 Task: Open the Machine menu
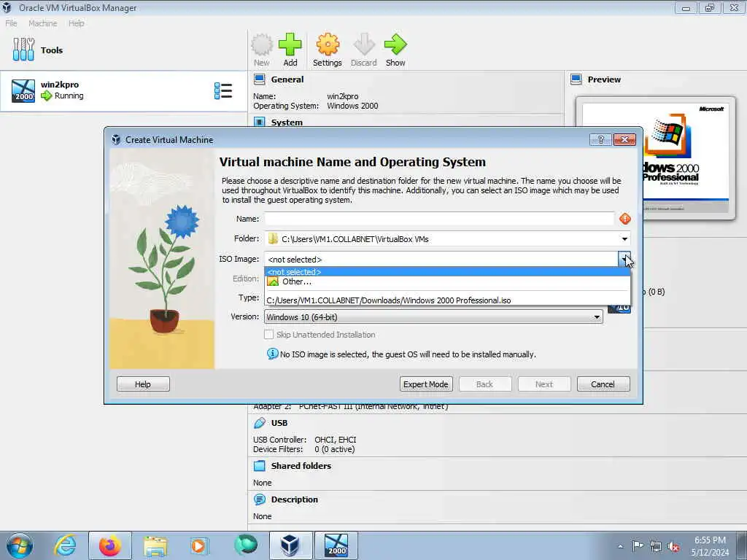pos(42,23)
